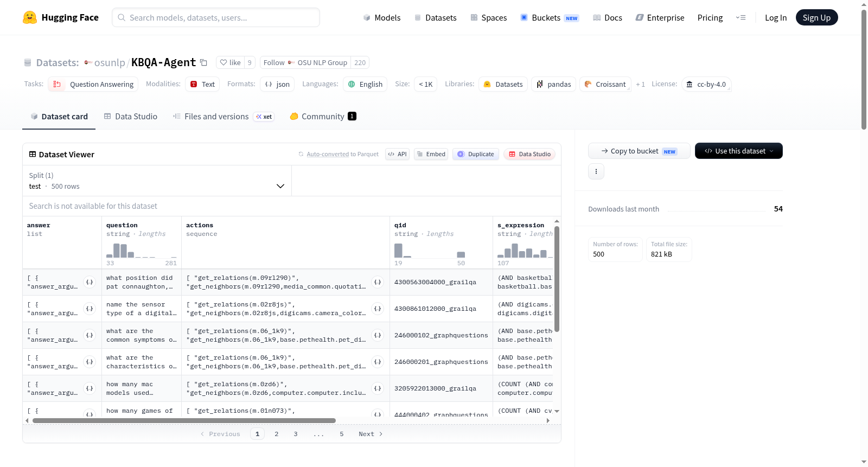Click the table's horizontal scrollbar
Viewport: 868px width, 467px height.
pos(184,420)
